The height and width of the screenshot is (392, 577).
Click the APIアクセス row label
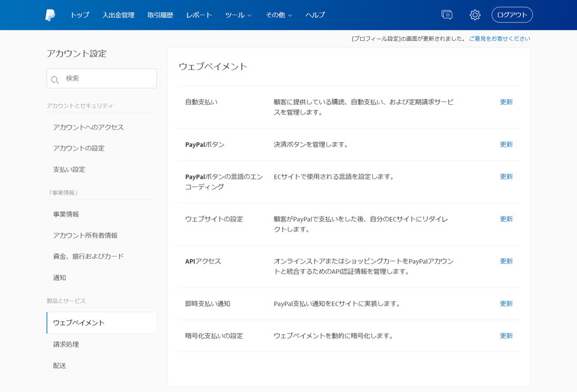tap(203, 261)
